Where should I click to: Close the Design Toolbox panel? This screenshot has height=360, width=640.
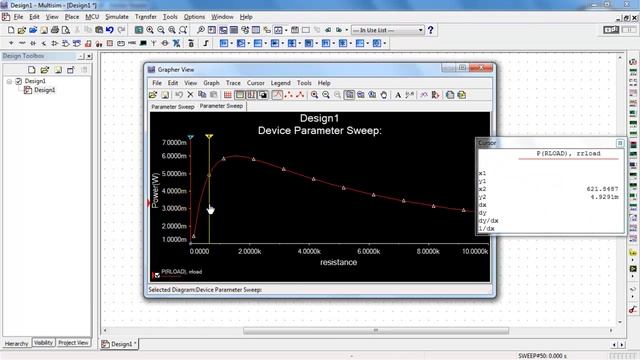tap(89, 56)
